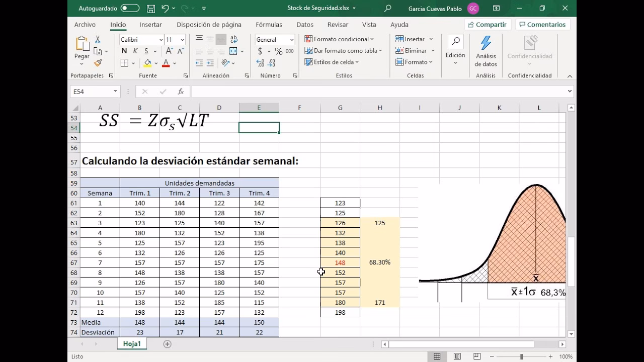644x362 pixels.
Task: Switch to the Fórmulas ribbon tab
Action: (x=269, y=24)
